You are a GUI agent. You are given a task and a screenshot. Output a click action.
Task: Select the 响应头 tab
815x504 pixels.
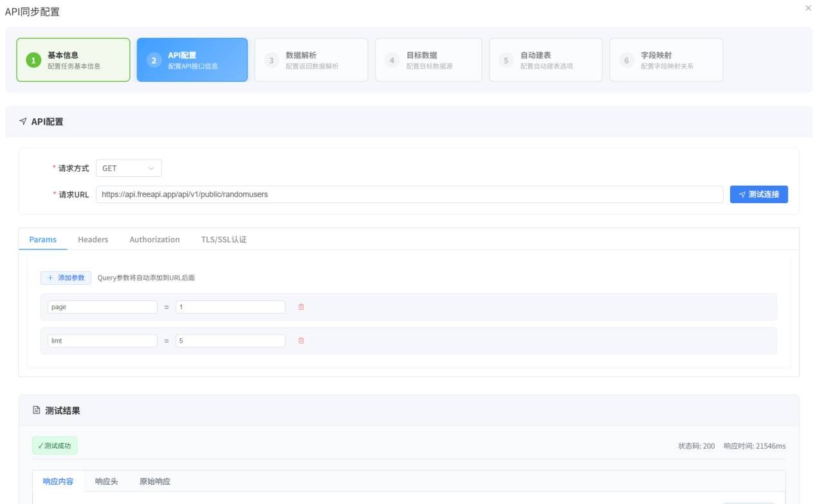106,482
